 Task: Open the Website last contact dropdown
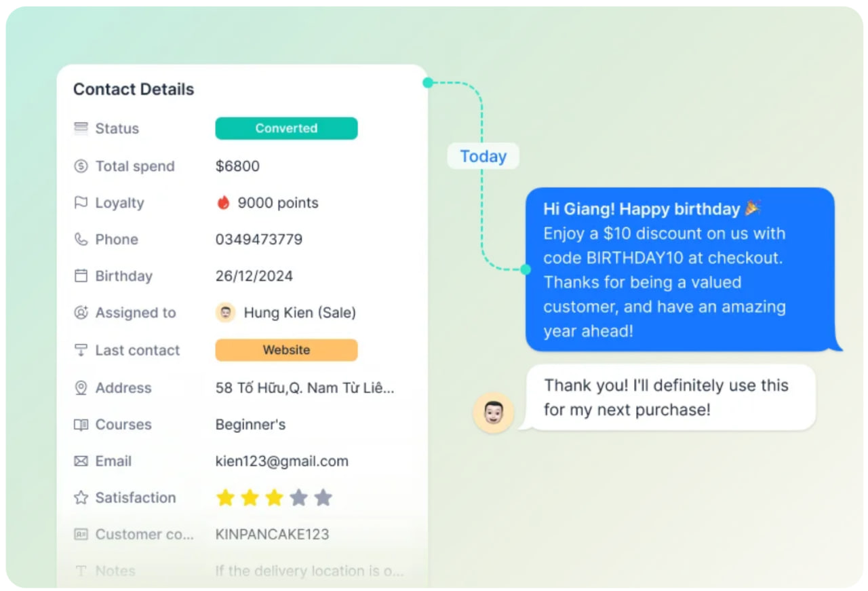click(286, 350)
